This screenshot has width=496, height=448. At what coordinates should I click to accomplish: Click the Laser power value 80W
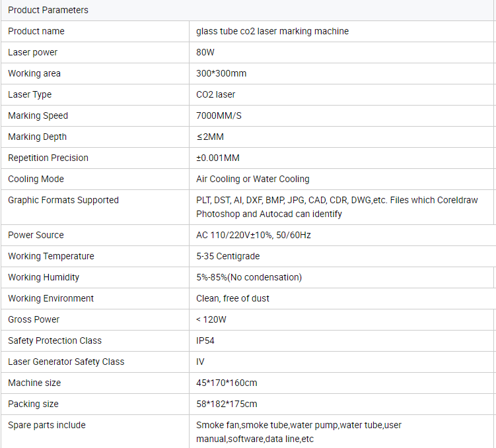click(205, 52)
